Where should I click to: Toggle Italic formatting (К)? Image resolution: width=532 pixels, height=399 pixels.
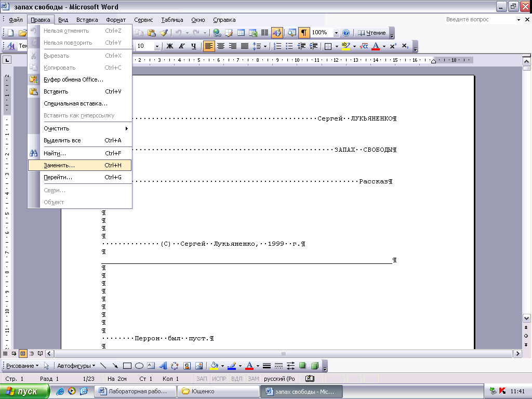(182, 46)
